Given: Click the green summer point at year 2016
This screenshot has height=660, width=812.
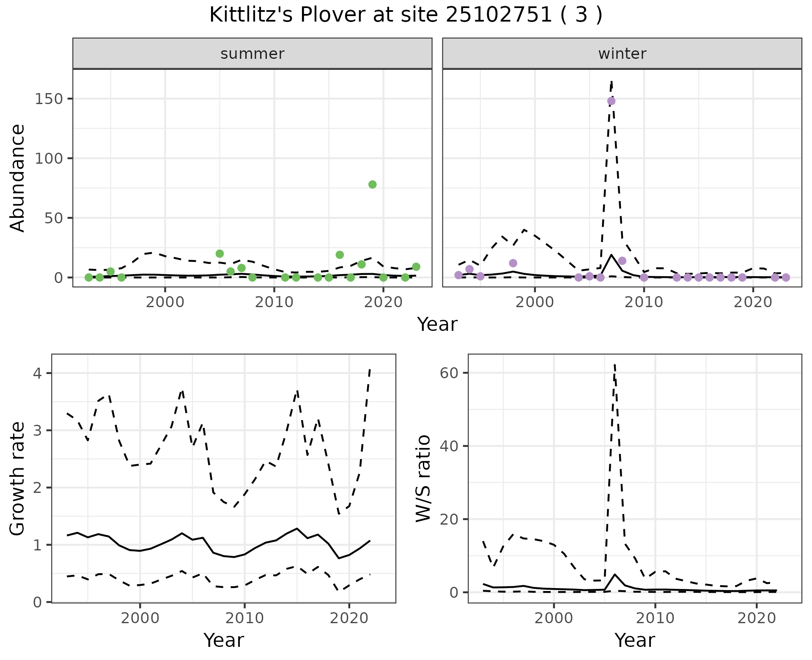Looking at the screenshot, I should [340, 255].
